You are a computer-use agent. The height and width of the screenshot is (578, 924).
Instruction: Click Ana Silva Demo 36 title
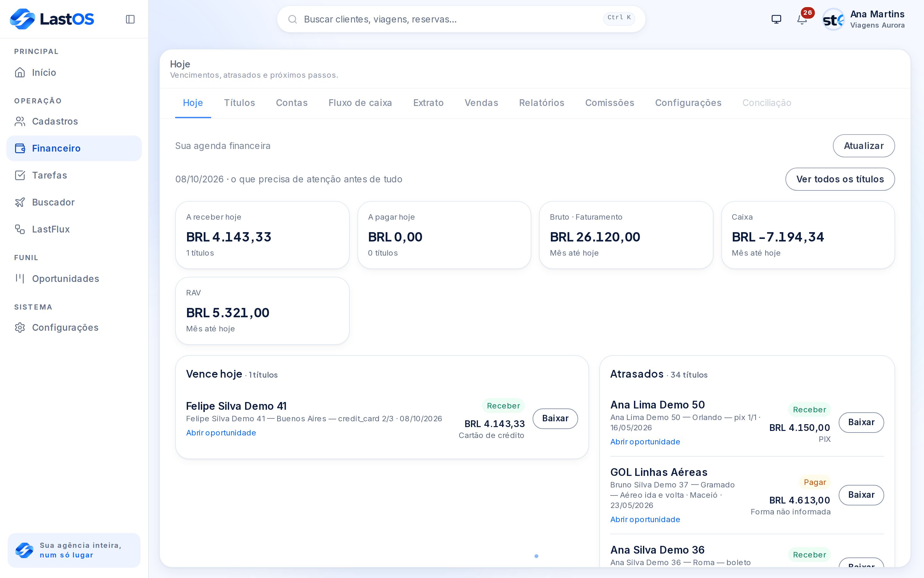pyautogui.click(x=657, y=550)
